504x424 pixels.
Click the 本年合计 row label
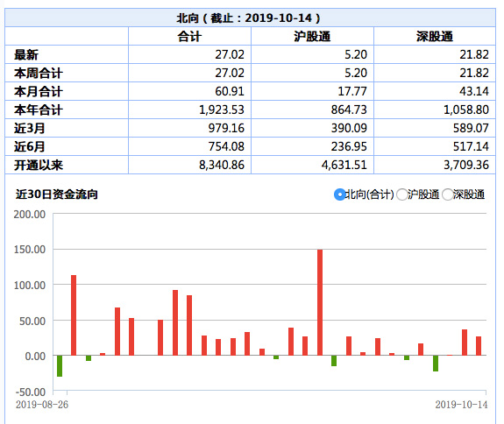(x=39, y=110)
